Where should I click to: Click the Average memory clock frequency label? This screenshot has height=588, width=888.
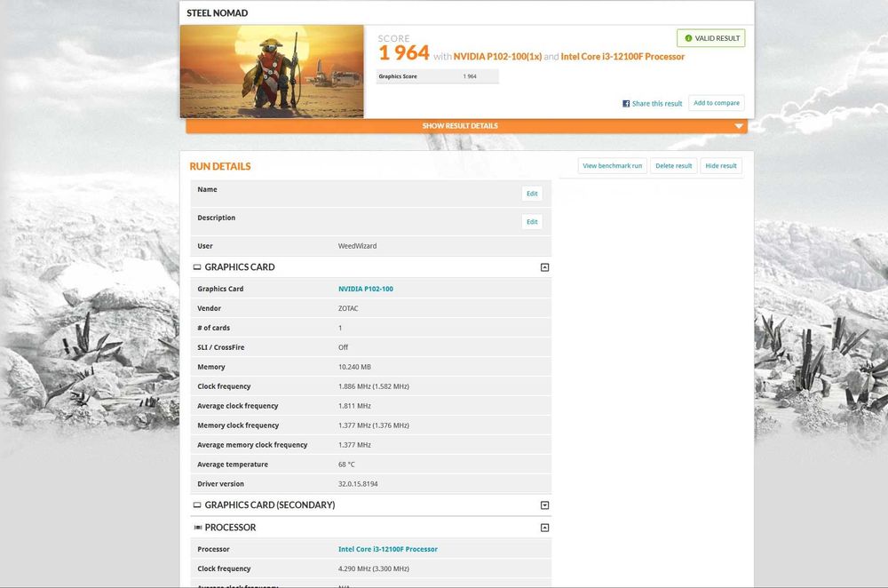(252, 445)
